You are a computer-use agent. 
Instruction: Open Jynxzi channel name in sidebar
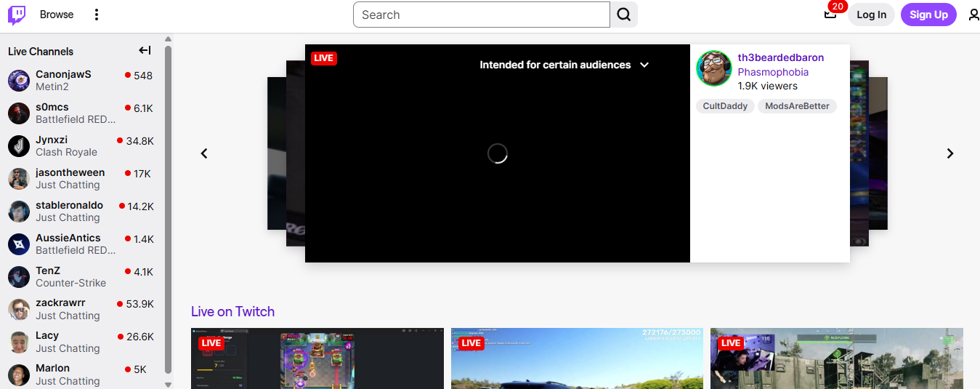tap(52, 140)
